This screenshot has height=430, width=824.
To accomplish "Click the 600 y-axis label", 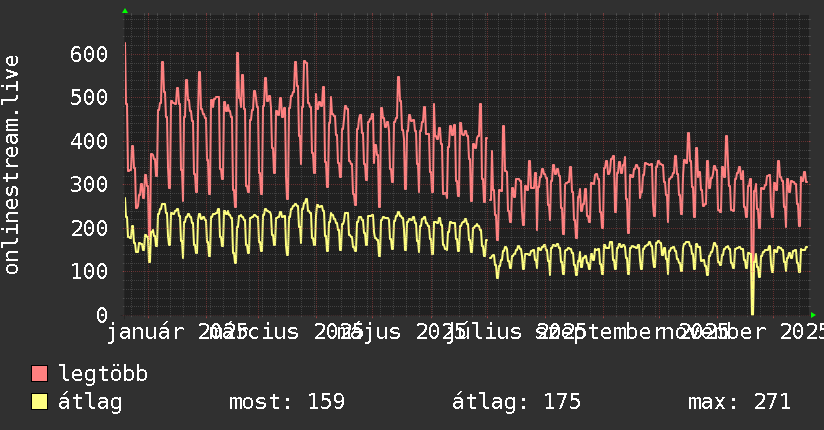I will [x=89, y=54].
